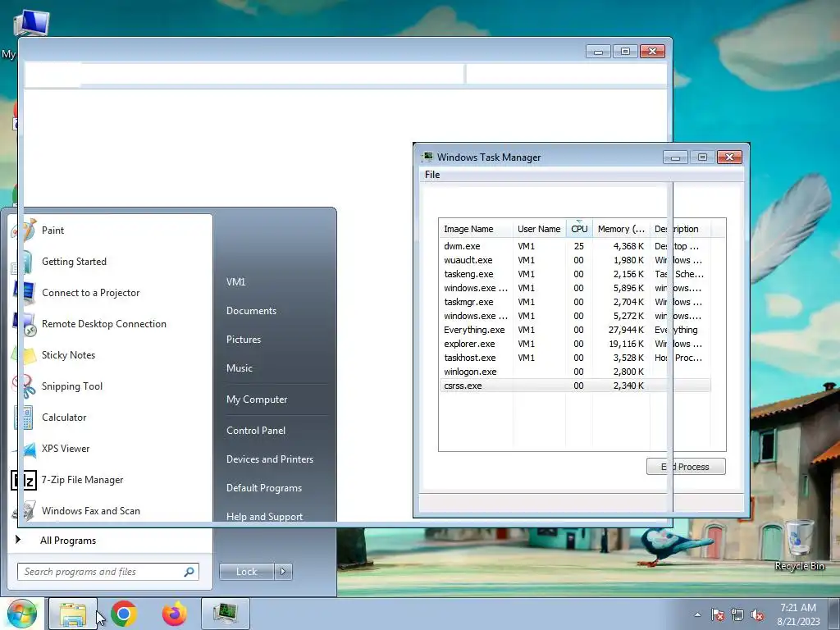Select taskhost.exe process row
This screenshot has width=840, height=630.
(x=575, y=358)
